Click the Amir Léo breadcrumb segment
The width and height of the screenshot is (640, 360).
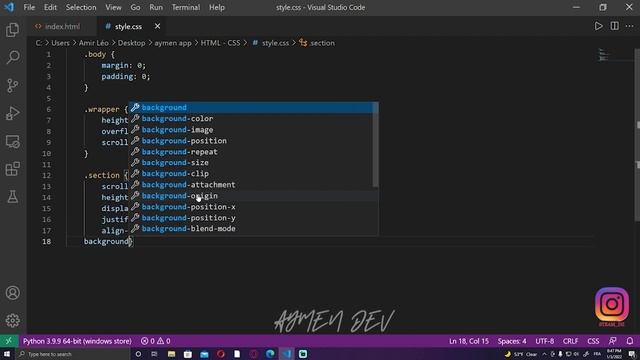93,43
